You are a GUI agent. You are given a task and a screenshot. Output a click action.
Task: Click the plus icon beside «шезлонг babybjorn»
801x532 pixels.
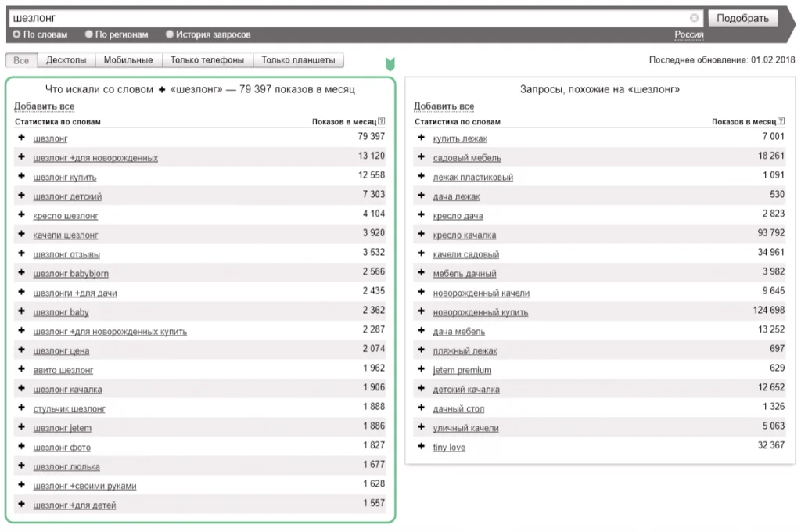(21, 273)
